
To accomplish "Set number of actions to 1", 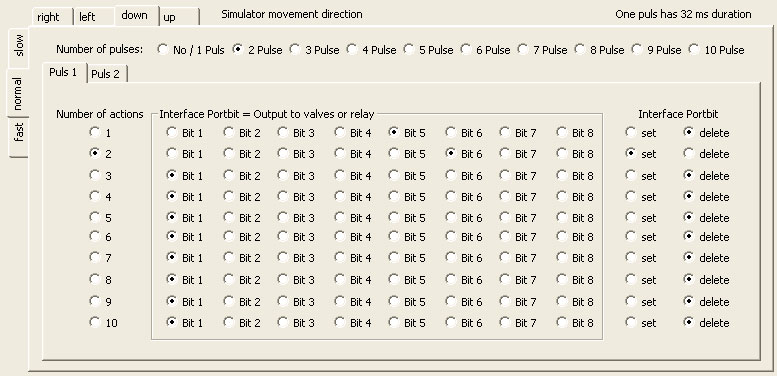I will pos(94,132).
